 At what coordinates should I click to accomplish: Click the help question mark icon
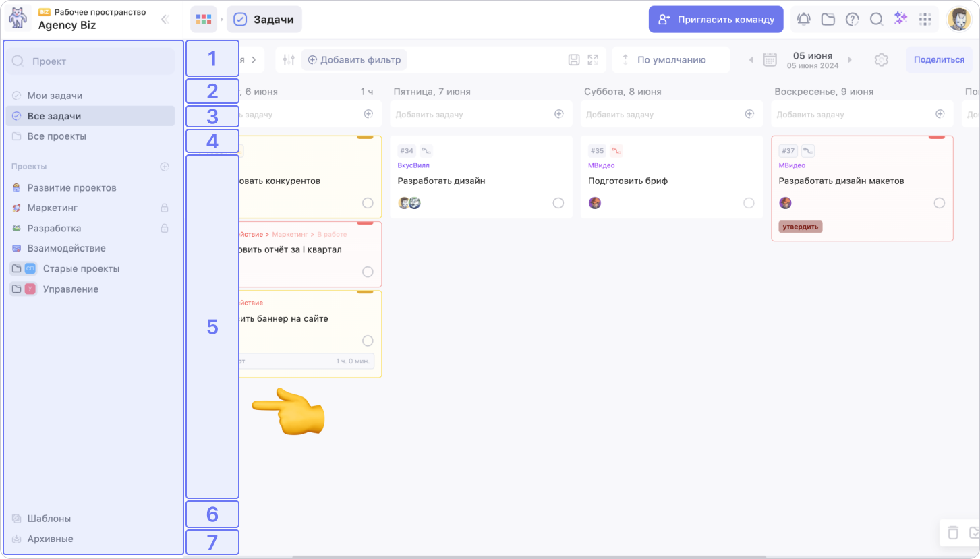coord(853,20)
